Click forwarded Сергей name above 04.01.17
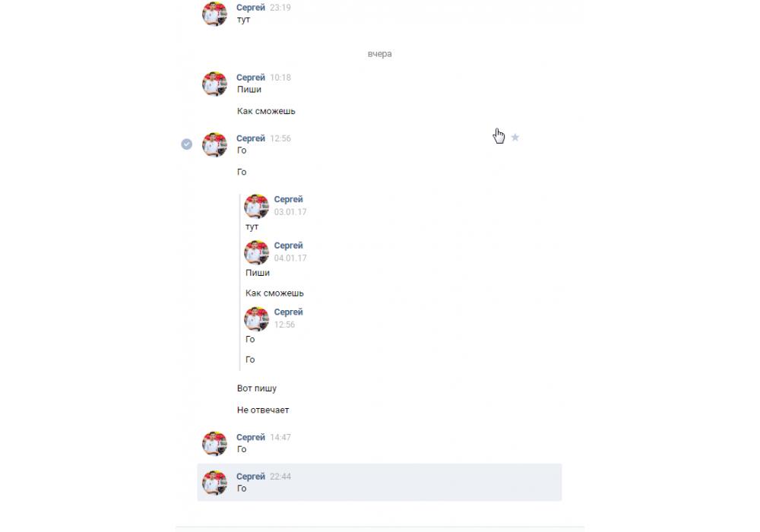The height and width of the screenshot is (532, 760). tap(288, 245)
